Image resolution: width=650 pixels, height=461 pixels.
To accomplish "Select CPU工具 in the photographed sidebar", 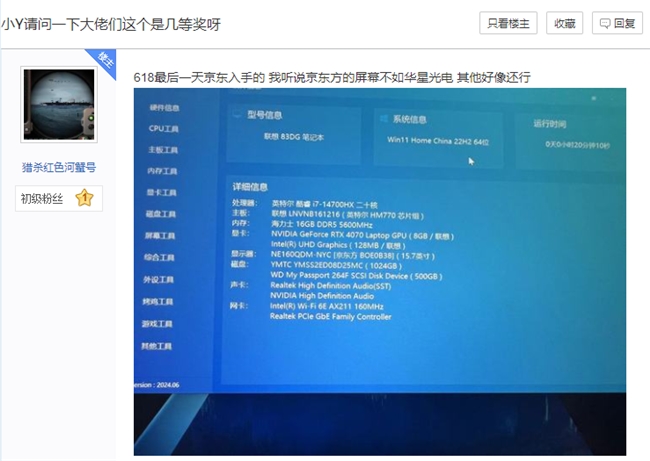I will [x=163, y=129].
